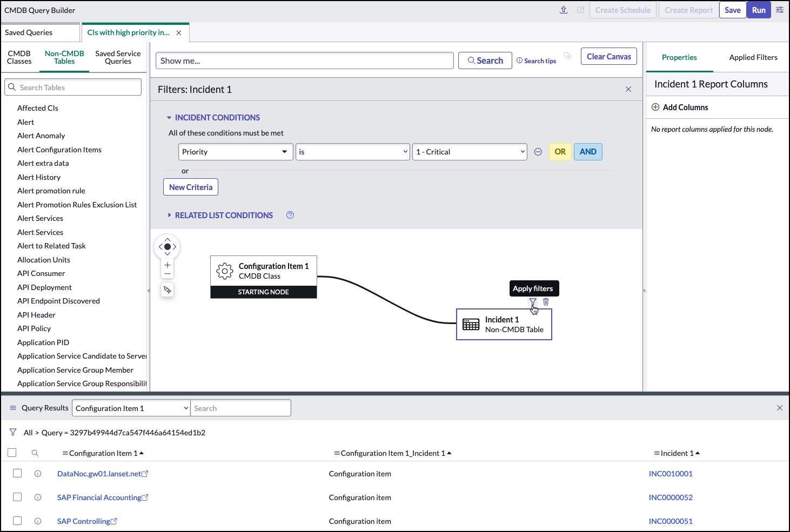
Task: Click the hamburger icon beside Query Results
Action: [x=12, y=408]
